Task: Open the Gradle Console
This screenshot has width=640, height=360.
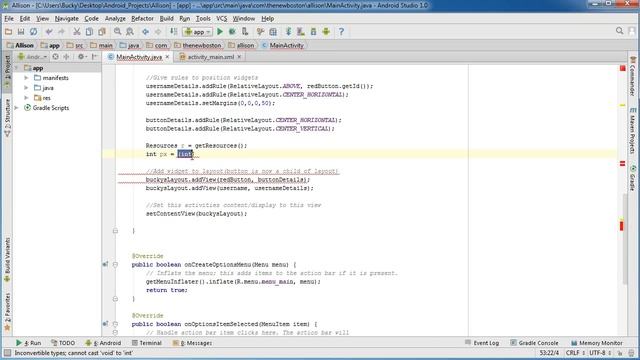Action: tap(534, 343)
